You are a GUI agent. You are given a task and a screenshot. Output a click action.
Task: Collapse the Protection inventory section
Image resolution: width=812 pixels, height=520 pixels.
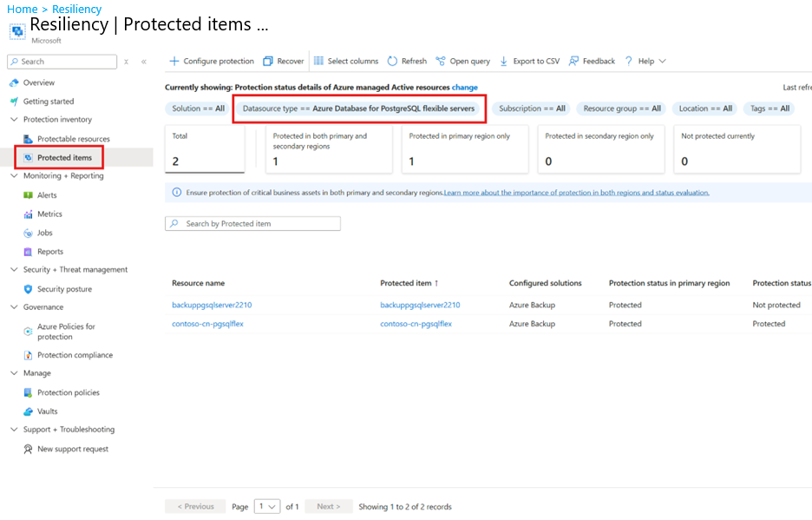coord(14,120)
